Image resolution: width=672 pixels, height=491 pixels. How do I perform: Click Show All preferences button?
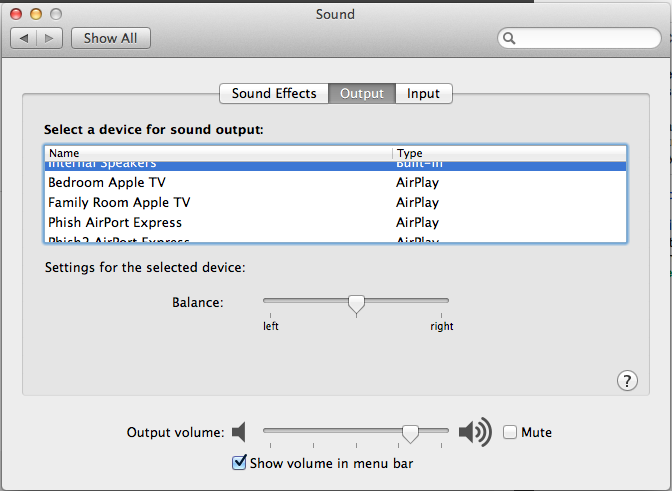(111, 39)
